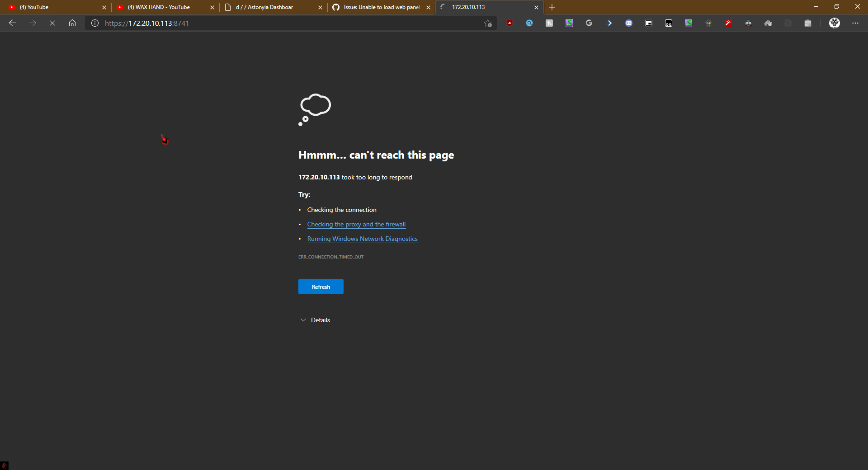The width and height of the screenshot is (868, 470).
Task: Add current page to favorites
Action: (488, 23)
